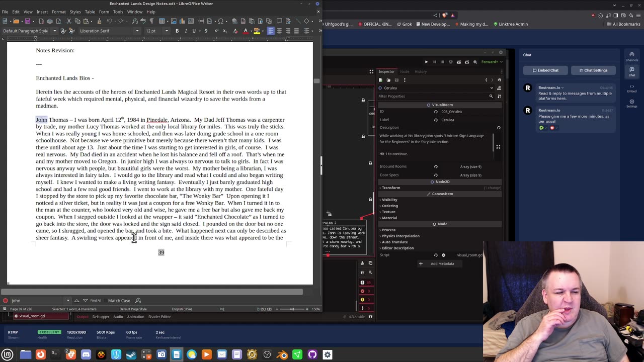Viewport: 644px width, 362px height.
Task: Expand Visibility section in Inspector
Action: [389, 200]
